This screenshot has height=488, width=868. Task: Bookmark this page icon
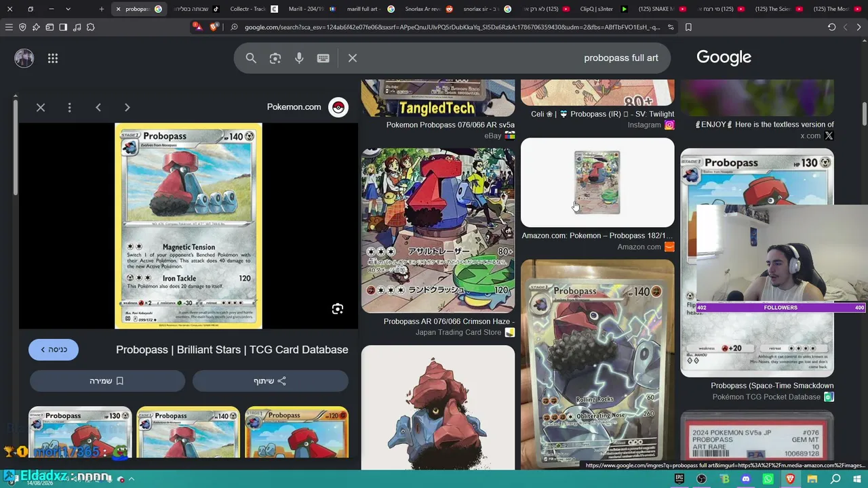(688, 27)
